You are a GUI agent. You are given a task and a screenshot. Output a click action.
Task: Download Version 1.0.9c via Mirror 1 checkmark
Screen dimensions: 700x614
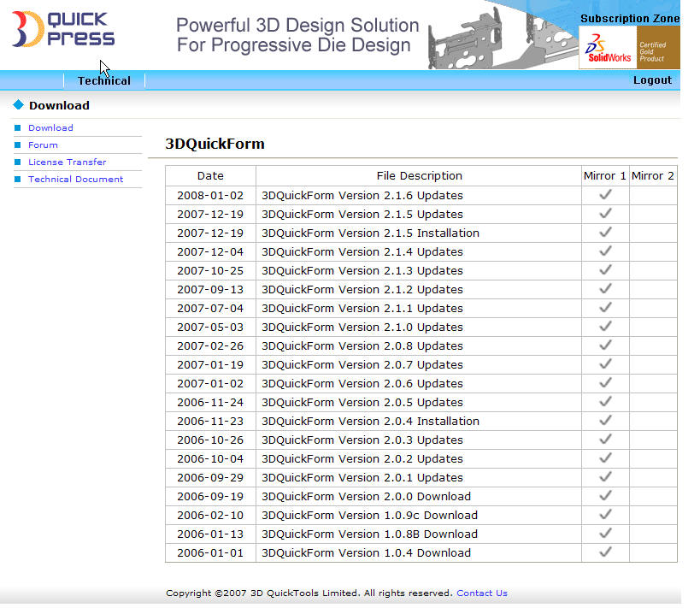pyautogui.click(x=605, y=515)
